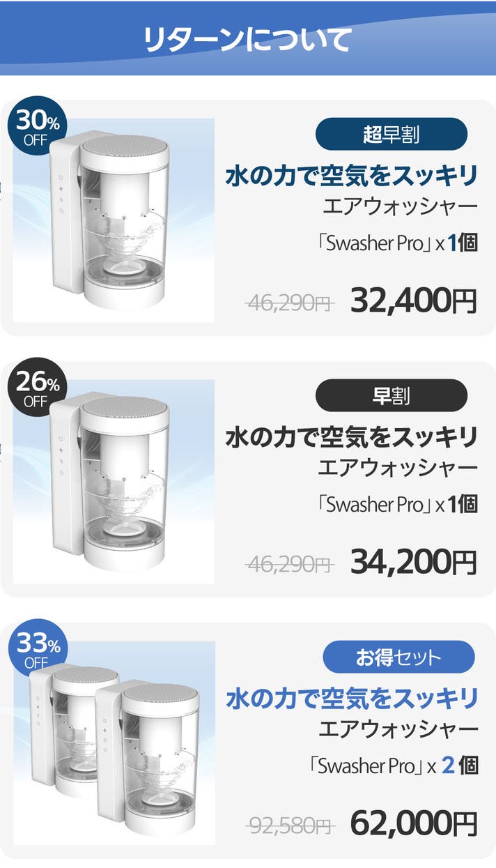Select the dark gray 早割 pill label
The width and height of the screenshot is (496, 868).
(x=391, y=395)
